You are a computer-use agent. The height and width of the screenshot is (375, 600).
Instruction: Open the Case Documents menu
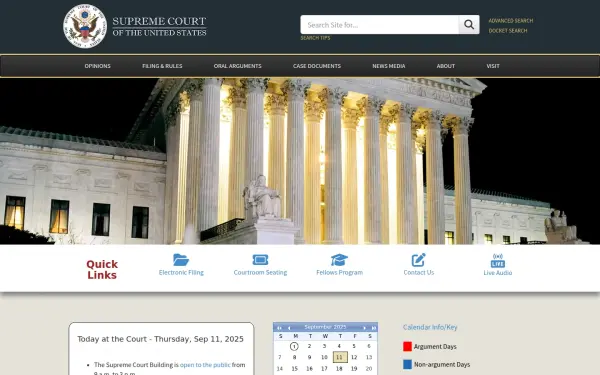pos(317,66)
